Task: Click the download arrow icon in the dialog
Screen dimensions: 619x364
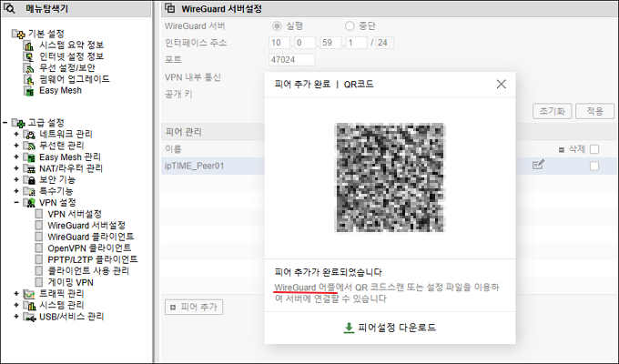Action: coord(349,328)
